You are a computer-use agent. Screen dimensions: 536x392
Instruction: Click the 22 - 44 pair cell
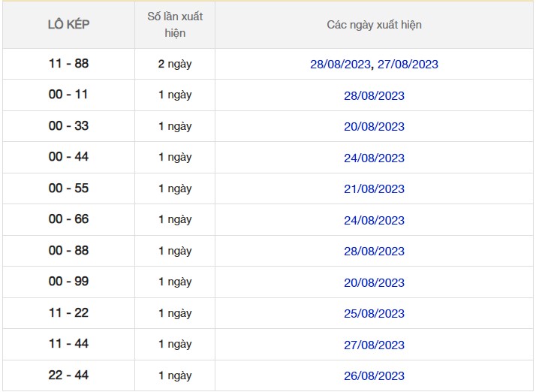click(x=68, y=375)
